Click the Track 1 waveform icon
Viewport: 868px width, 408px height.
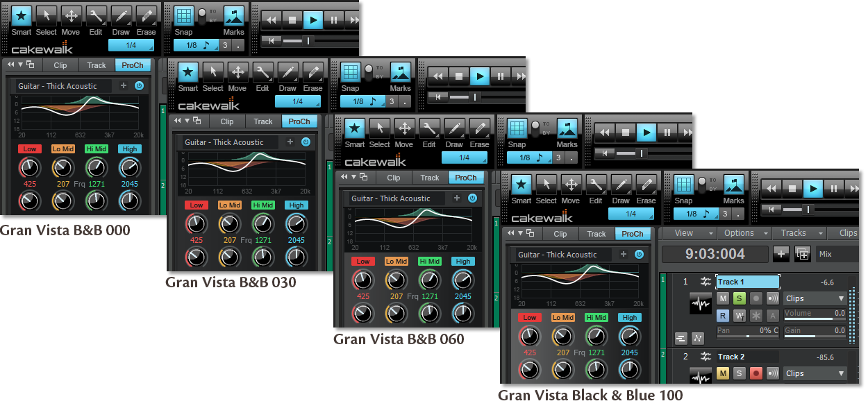(x=701, y=304)
